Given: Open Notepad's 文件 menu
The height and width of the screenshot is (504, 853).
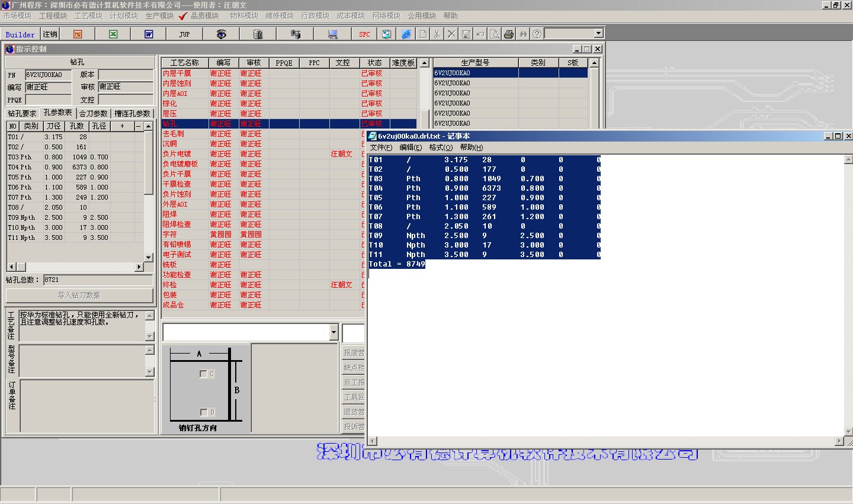Looking at the screenshot, I should point(381,147).
